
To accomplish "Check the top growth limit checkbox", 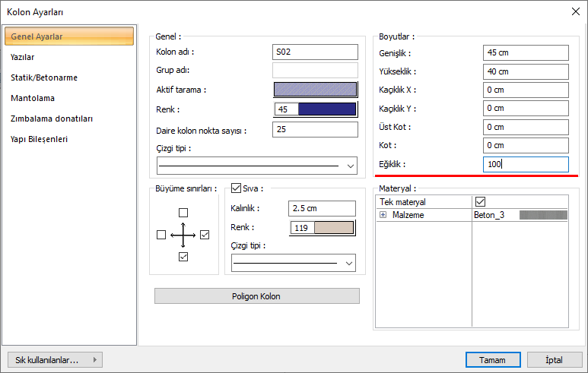I will pos(183,213).
